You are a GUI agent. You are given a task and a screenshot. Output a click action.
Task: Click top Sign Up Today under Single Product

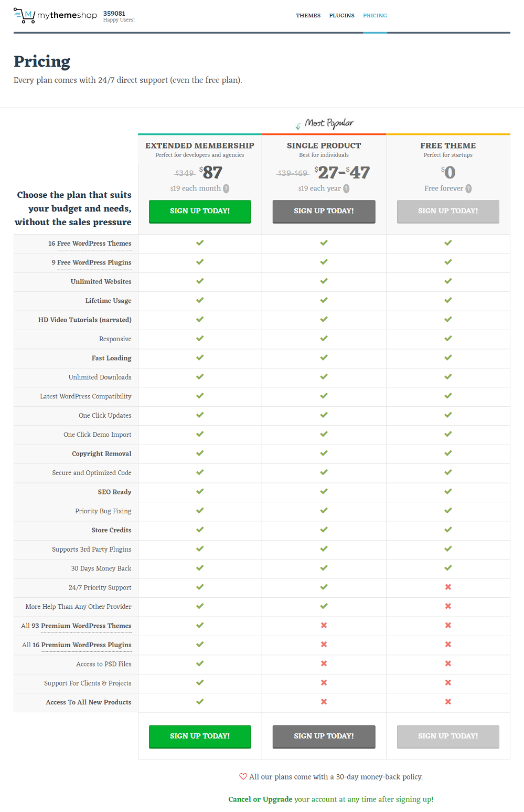[324, 212]
